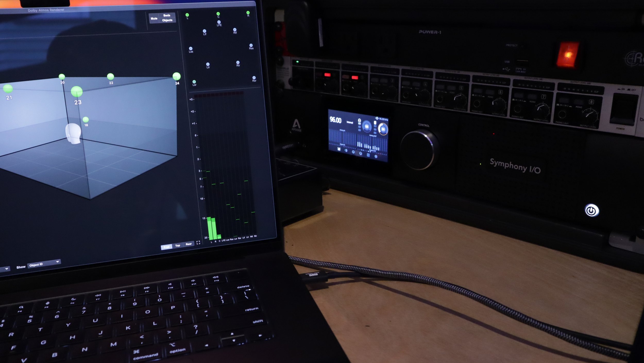Click object 18 sphere near head

point(86,120)
